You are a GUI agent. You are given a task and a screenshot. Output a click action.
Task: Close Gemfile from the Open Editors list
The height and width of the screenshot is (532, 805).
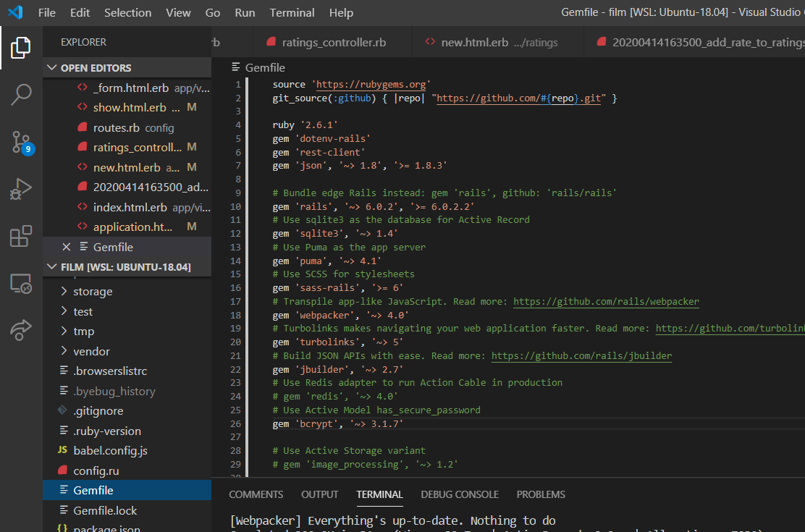(x=66, y=246)
